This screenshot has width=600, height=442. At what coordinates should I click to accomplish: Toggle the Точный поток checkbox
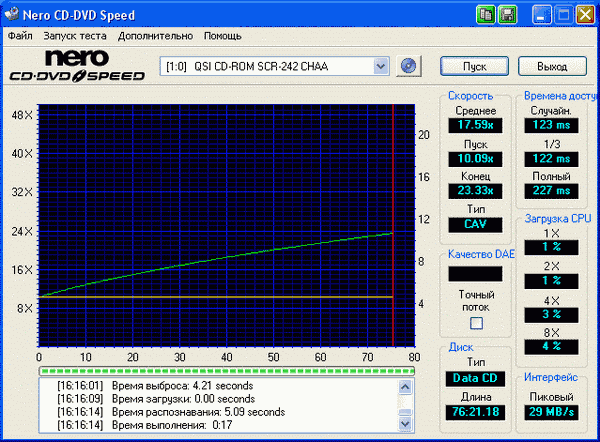[476, 323]
